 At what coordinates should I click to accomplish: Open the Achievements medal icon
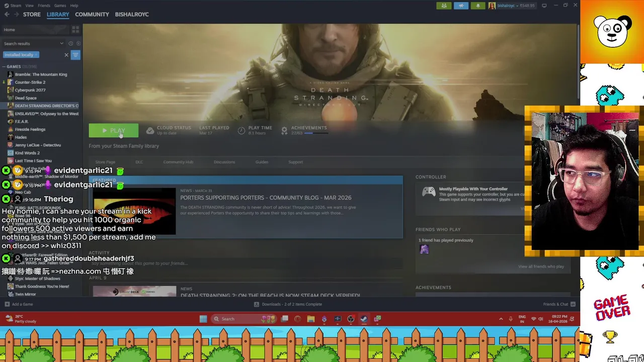coord(284,131)
